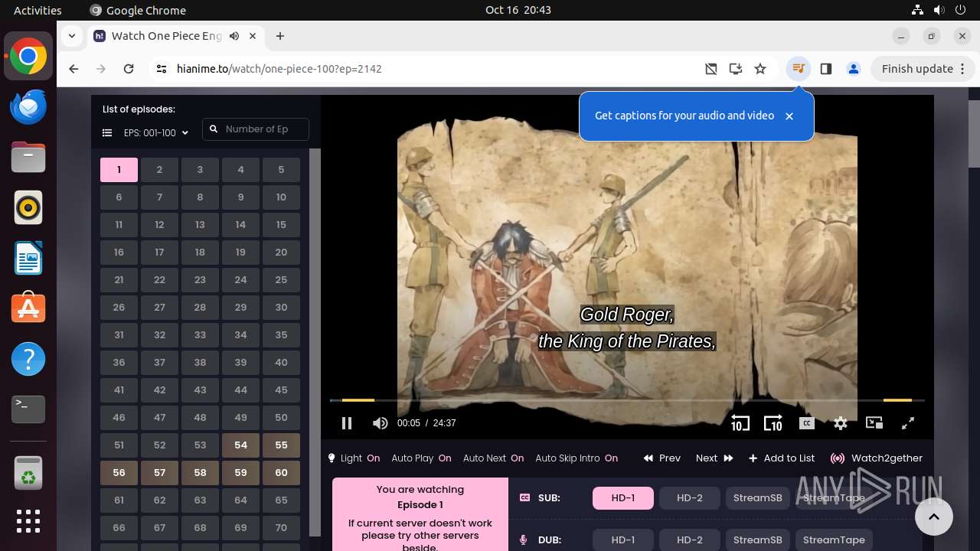This screenshot has height=551, width=980.
Task: Select episode 33
Action: tap(200, 335)
